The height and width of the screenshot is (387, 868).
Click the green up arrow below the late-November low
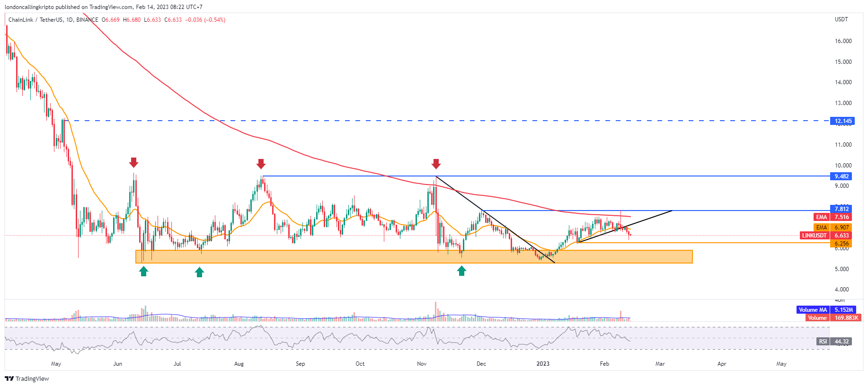[461, 271]
